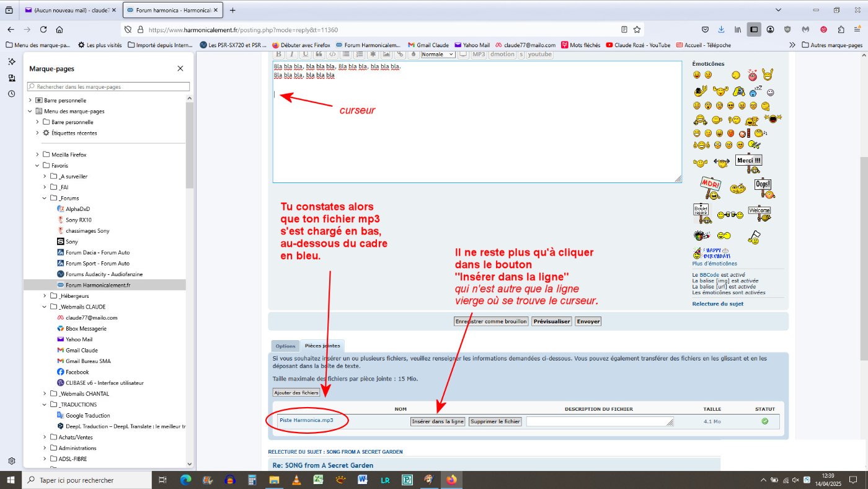Open the uBlock Origin extension icon
The width and height of the screenshot is (868, 489).
pos(788,29)
